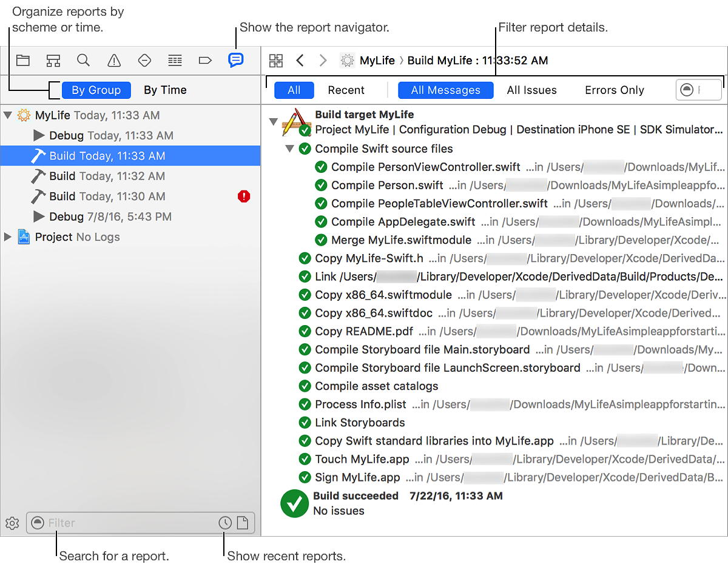Click the MyLife scheme icon in jump bar
Image resolution: width=728 pixels, height=567 pixels.
tap(347, 60)
